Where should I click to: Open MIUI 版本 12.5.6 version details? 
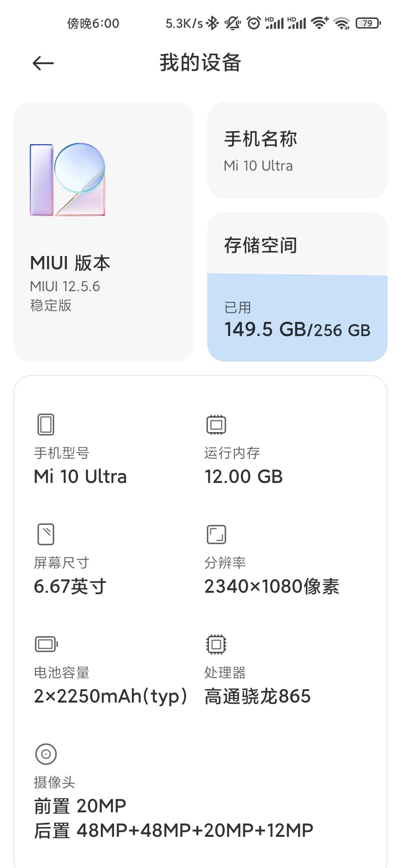pos(104,232)
